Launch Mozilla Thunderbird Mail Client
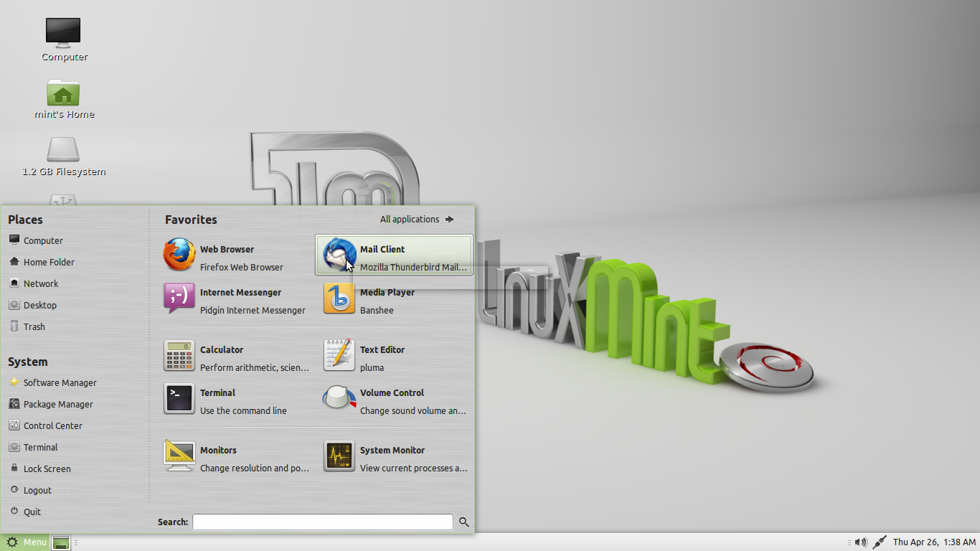 (393, 257)
